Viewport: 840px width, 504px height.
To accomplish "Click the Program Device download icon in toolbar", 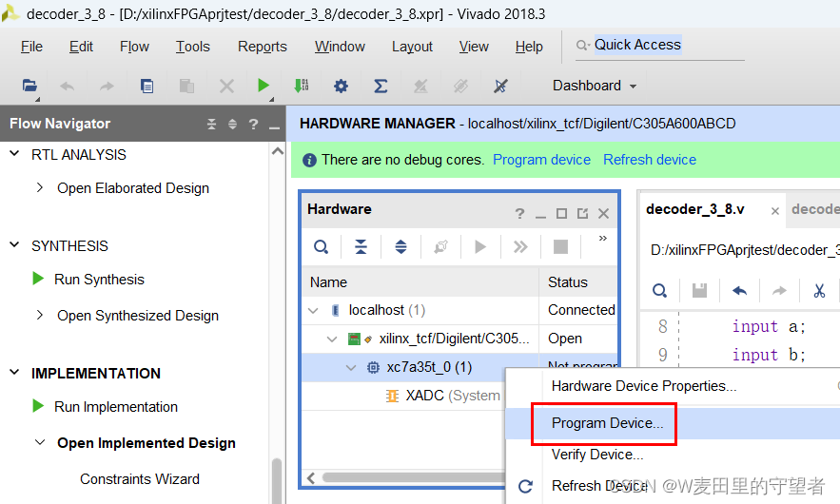I will (301, 86).
